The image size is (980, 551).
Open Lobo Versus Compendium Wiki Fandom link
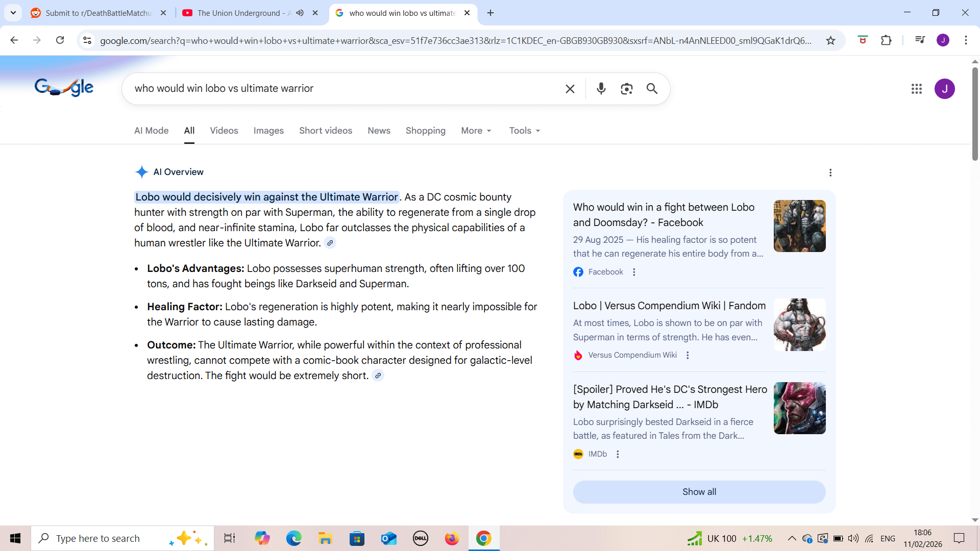point(669,306)
